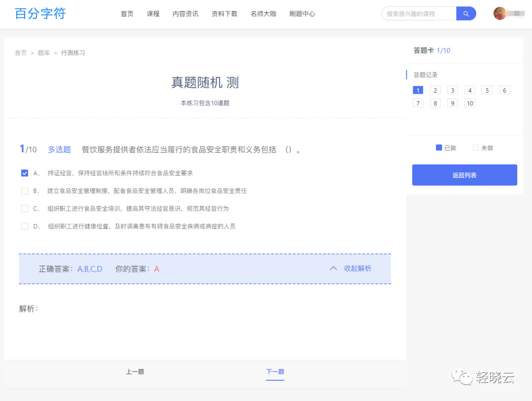Image resolution: width=532 pixels, height=401 pixels.
Task: Click the blue 已做 legend swatch
Action: click(439, 148)
